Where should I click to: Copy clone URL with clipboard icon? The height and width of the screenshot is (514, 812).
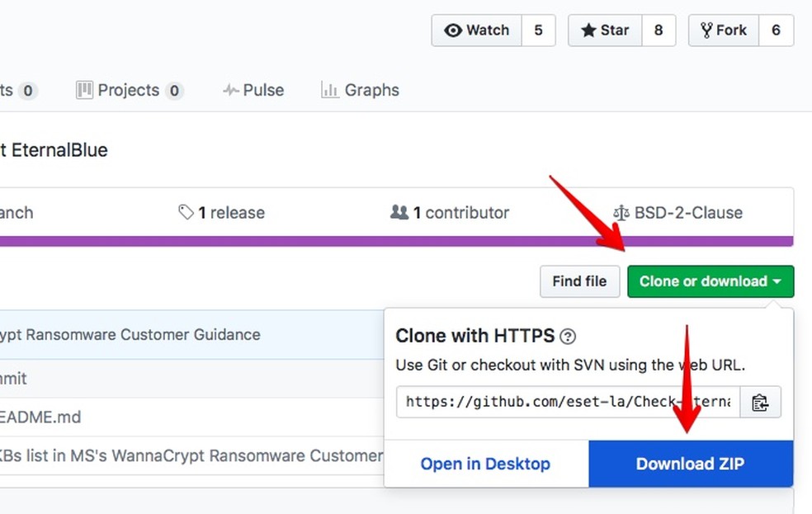pyautogui.click(x=760, y=402)
